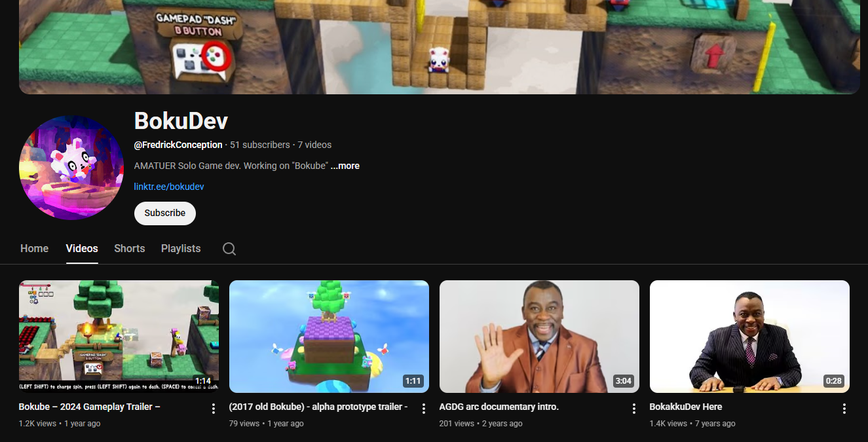Image resolution: width=868 pixels, height=442 pixels.
Task: Open the linktr.ee/bokudev link
Action: (x=169, y=187)
